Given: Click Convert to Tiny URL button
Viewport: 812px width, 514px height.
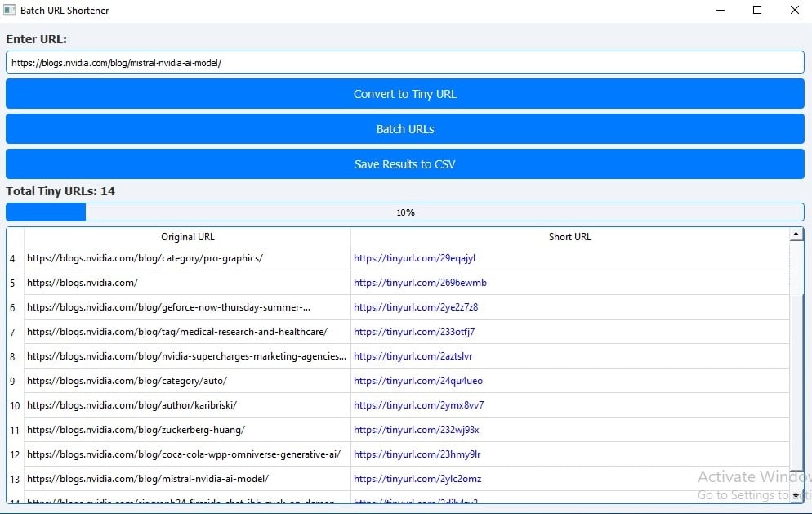Looking at the screenshot, I should click(x=405, y=94).
